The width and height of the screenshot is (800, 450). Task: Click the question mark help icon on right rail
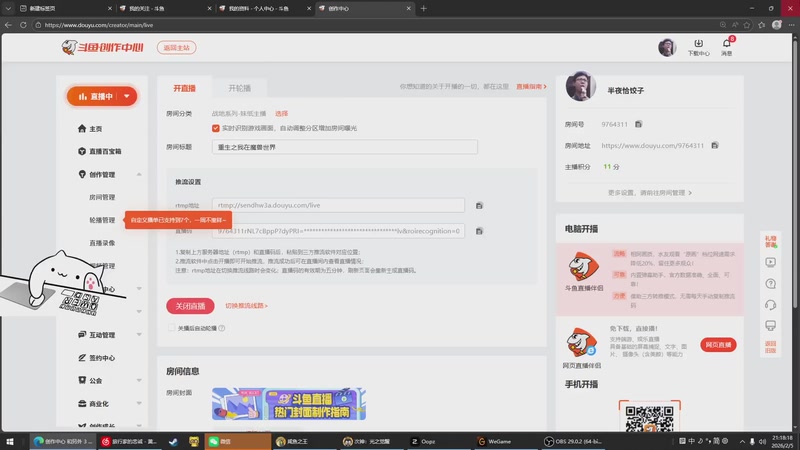tap(770, 284)
